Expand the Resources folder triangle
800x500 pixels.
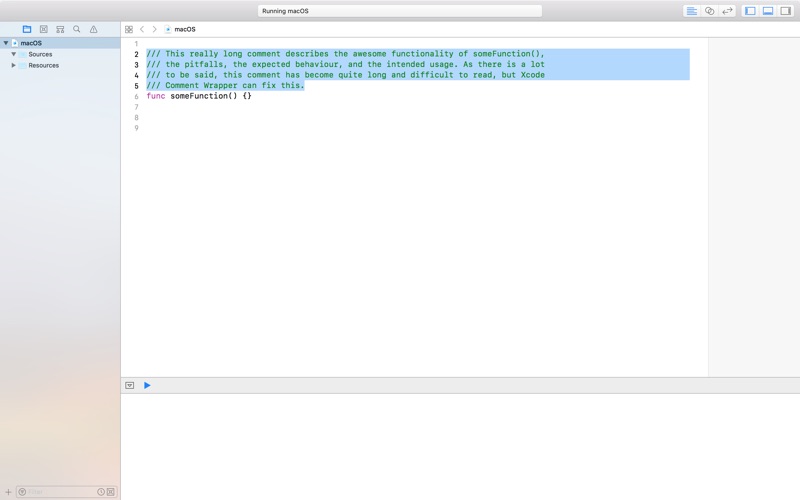coord(14,65)
